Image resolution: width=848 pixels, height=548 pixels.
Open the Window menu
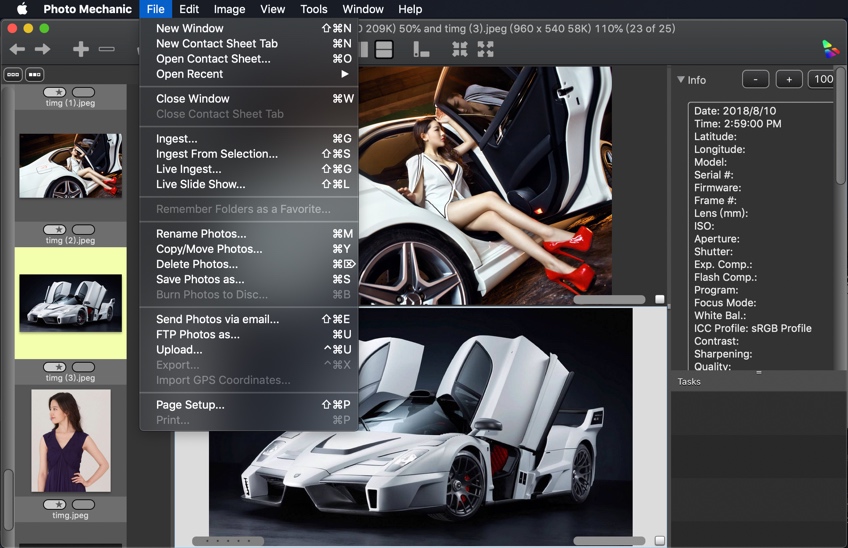[x=363, y=9]
